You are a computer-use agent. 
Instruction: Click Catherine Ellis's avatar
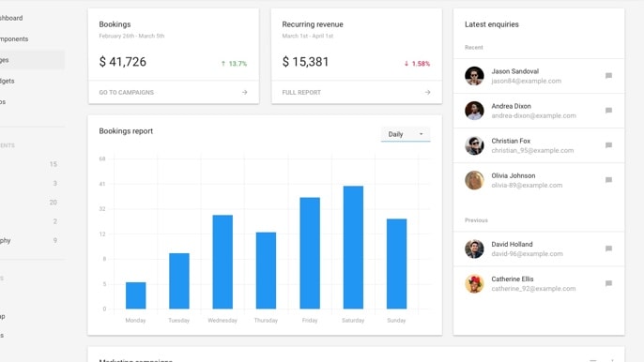click(x=474, y=283)
